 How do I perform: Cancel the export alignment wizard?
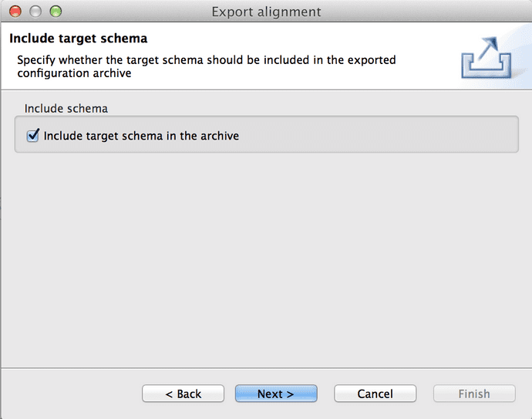coord(375,394)
